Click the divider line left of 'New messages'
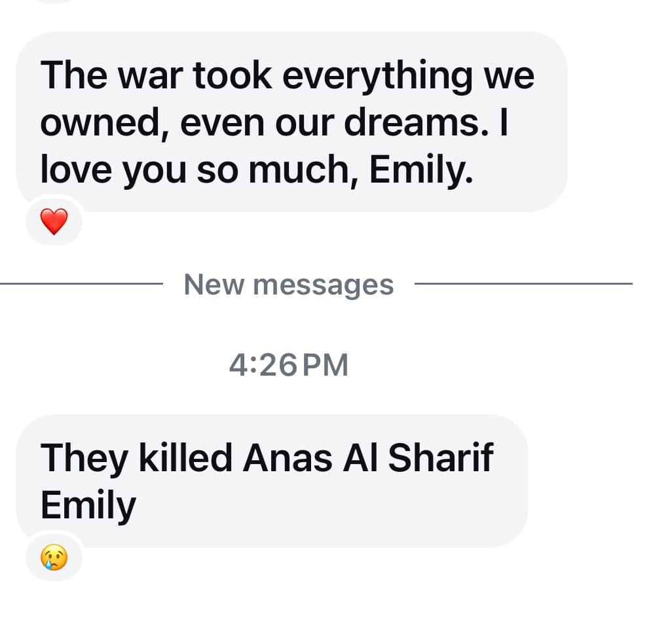672x627 pixels. point(81,283)
